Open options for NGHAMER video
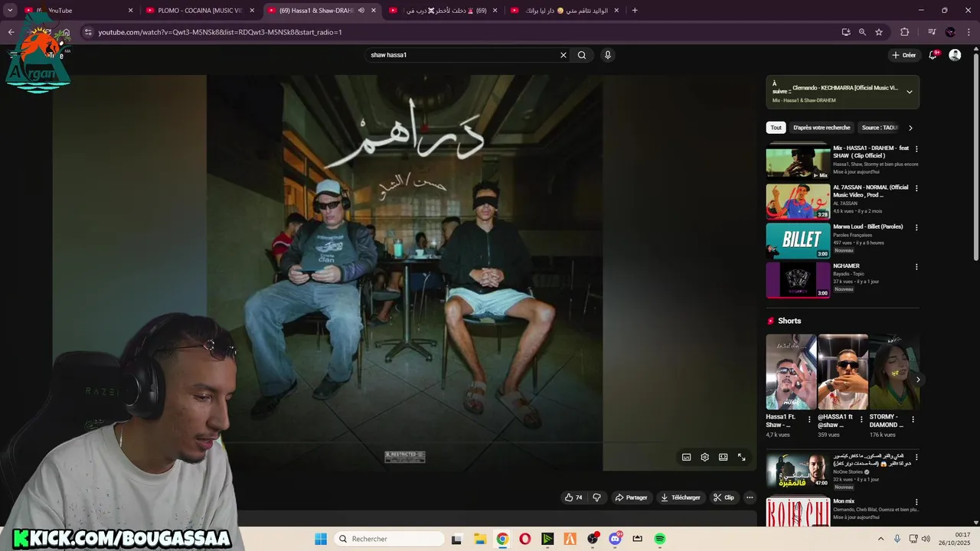The image size is (980, 551). click(x=916, y=267)
